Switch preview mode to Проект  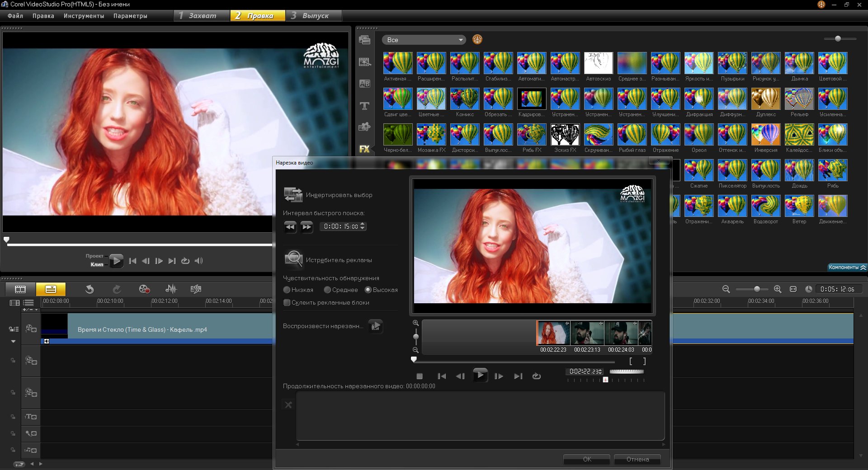pyautogui.click(x=94, y=256)
